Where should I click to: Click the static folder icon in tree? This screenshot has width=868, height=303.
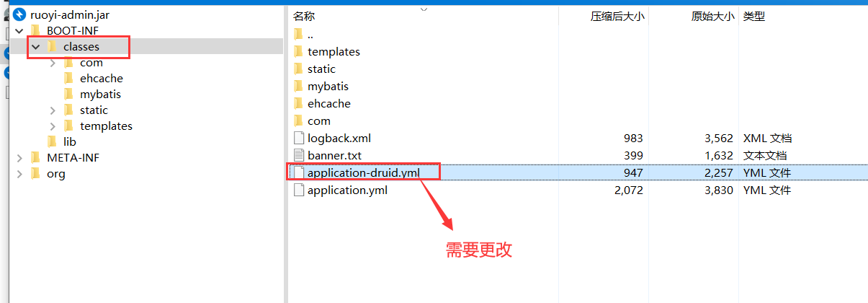[x=69, y=110]
